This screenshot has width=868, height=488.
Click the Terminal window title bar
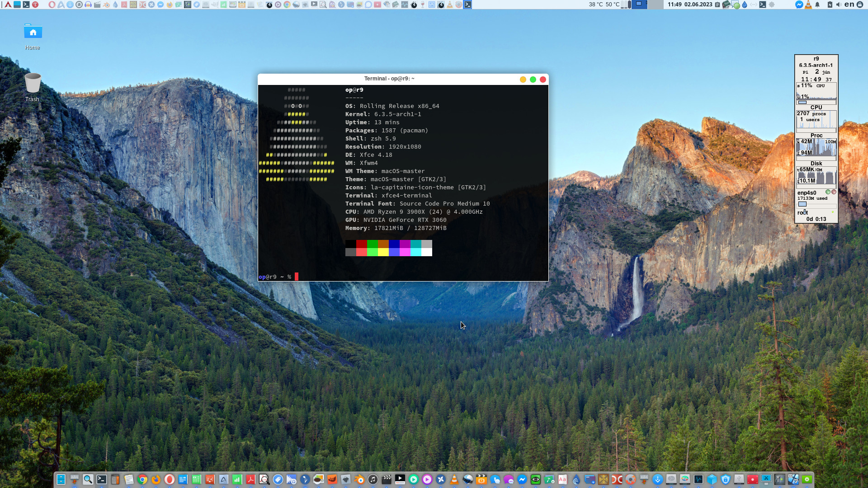[x=389, y=79]
